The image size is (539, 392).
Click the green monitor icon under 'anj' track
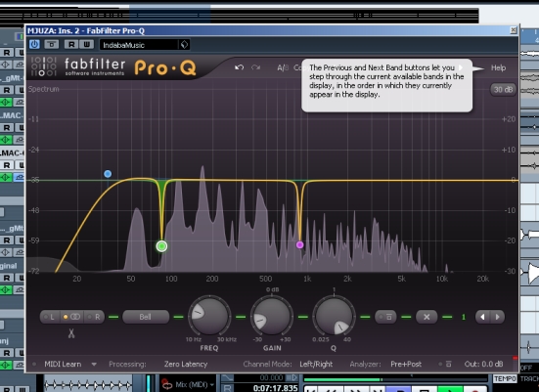click(6, 365)
